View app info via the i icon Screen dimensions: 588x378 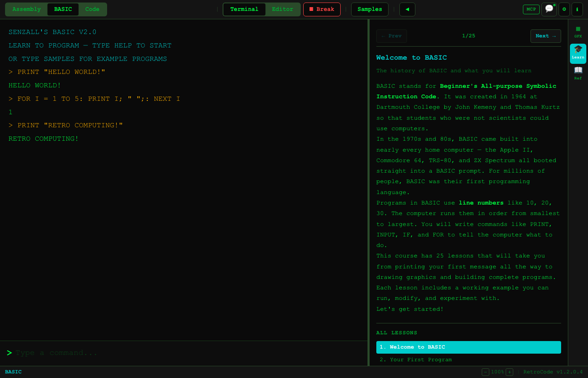577,9
